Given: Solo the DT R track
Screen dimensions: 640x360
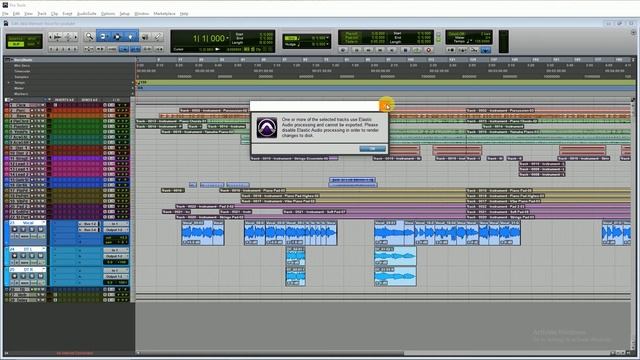Looking at the screenshot, I should tap(32, 276).
